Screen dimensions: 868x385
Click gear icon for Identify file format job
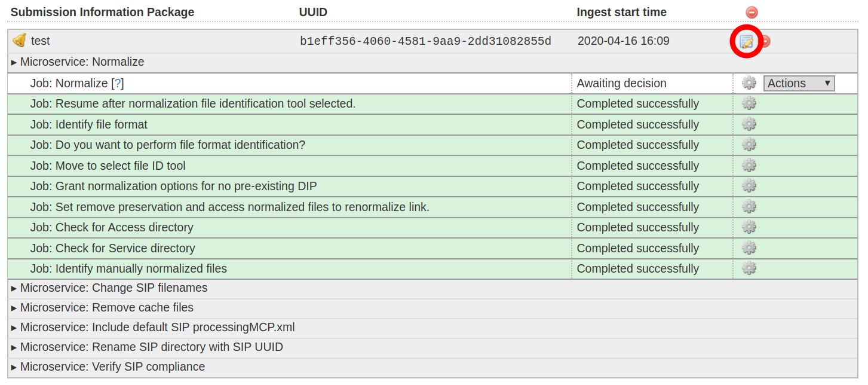[x=749, y=124]
